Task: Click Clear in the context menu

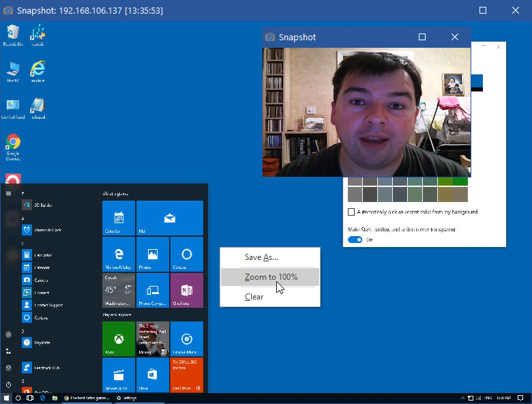Action: tap(254, 297)
